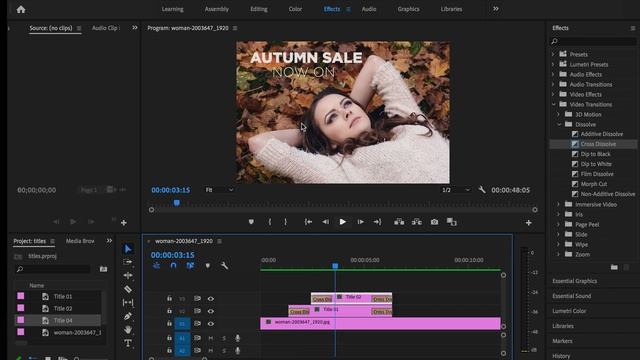This screenshot has height=360, width=640.
Task: Mute audio track A1
Action: (x=211, y=338)
